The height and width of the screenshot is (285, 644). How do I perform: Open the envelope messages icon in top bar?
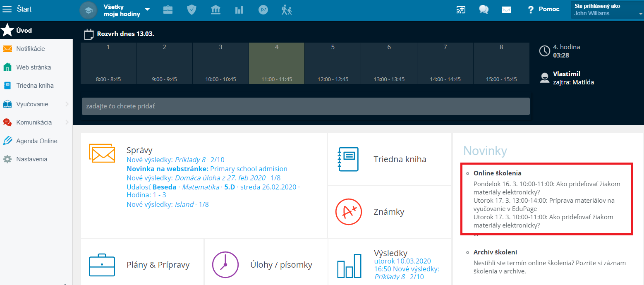tap(506, 10)
